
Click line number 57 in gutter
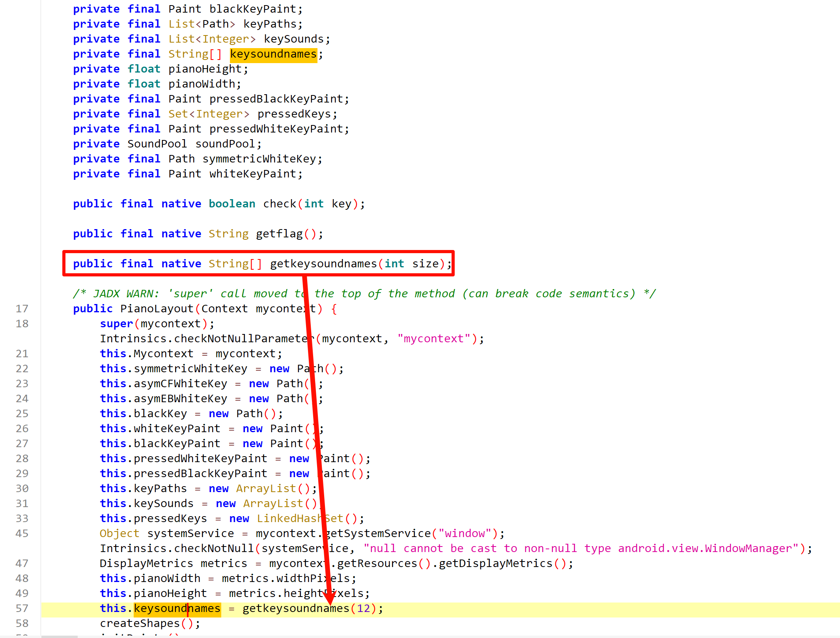(x=22, y=608)
